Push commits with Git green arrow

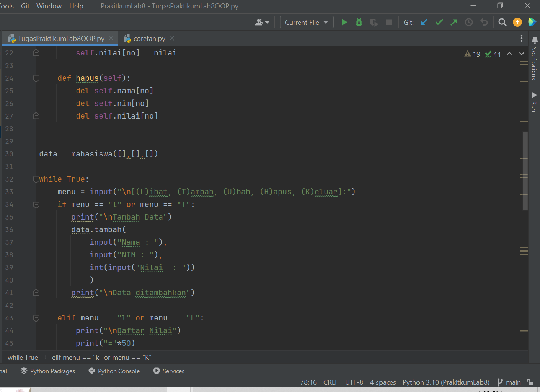[x=454, y=22]
